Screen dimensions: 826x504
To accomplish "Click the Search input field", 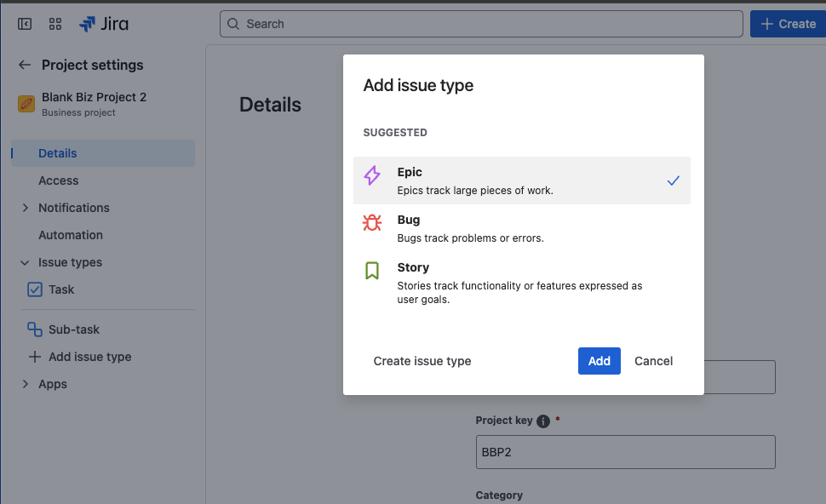I will 481,24.
